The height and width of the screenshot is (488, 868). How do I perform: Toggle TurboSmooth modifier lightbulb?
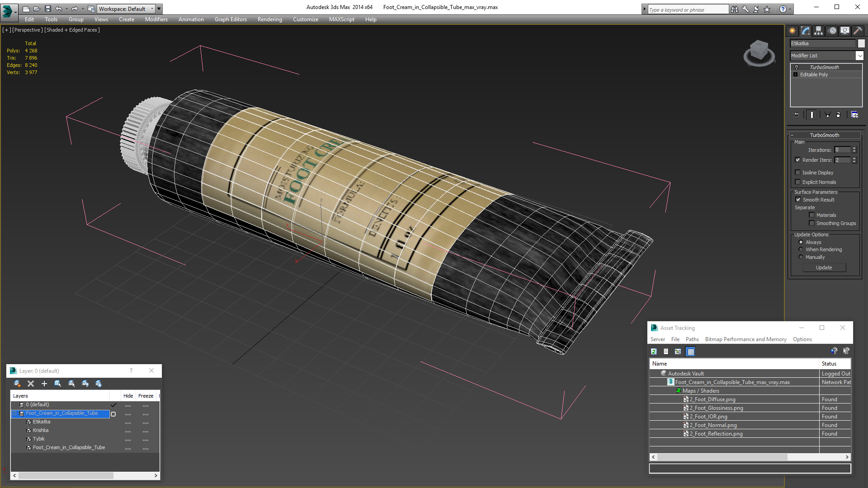[797, 67]
